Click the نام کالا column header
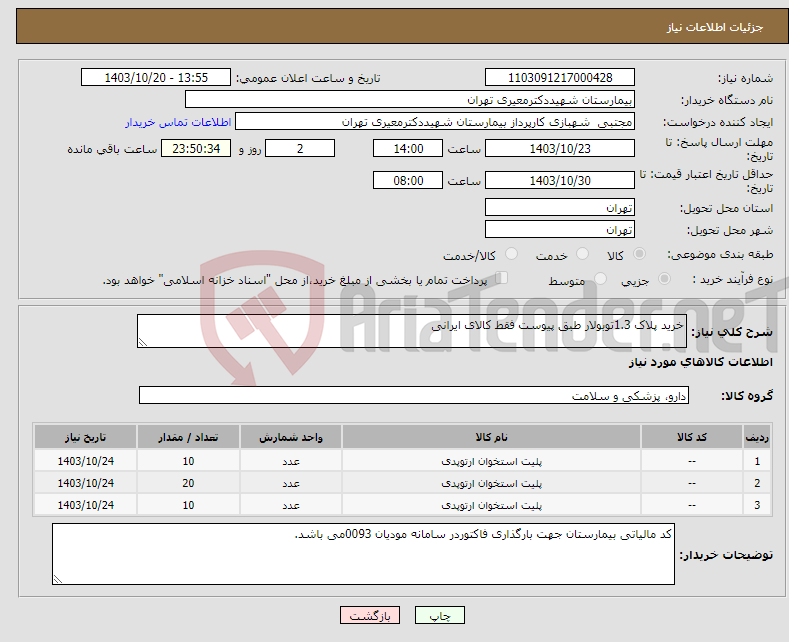Screen dimensions: 789x642 492,437
